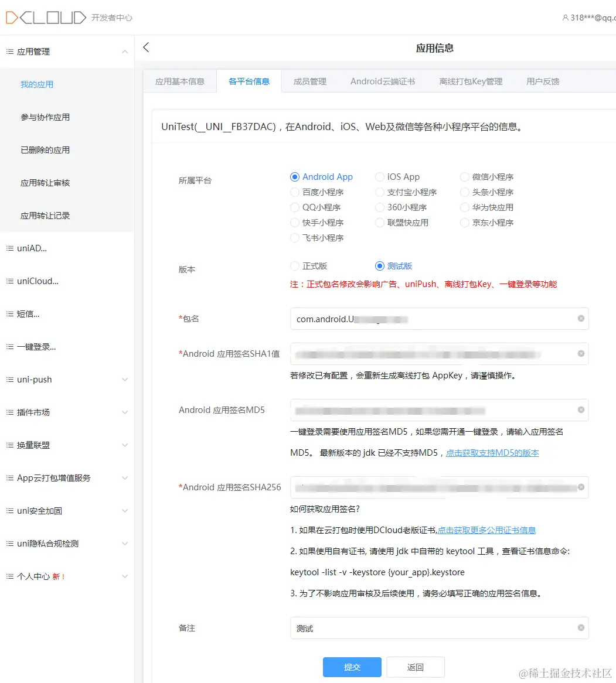
Task: Click the list icon beside 插件市场
Action: [9, 412]
